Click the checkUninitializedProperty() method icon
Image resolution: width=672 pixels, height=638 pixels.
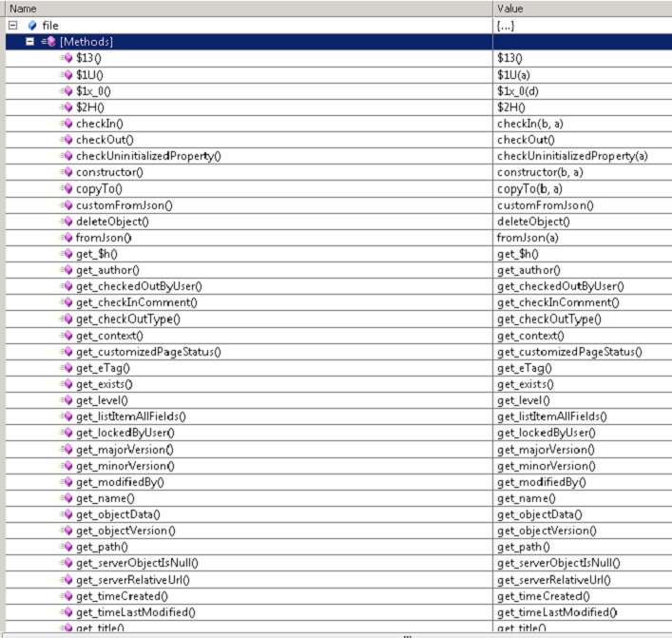(67, 156)
